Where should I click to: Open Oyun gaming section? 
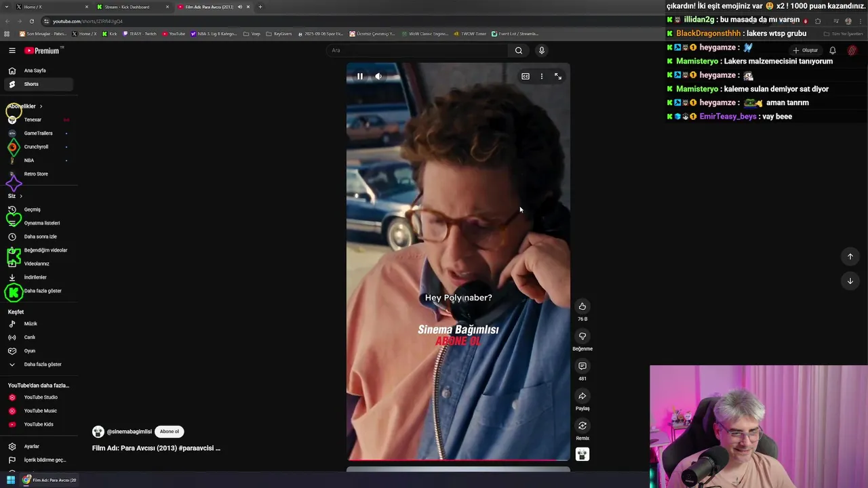[38, 351]
